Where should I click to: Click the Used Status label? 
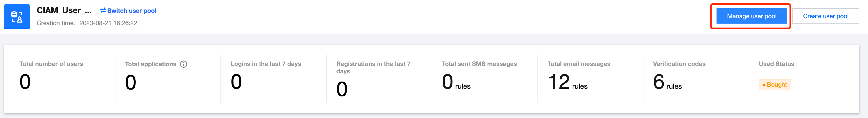(x=776, y=64)
